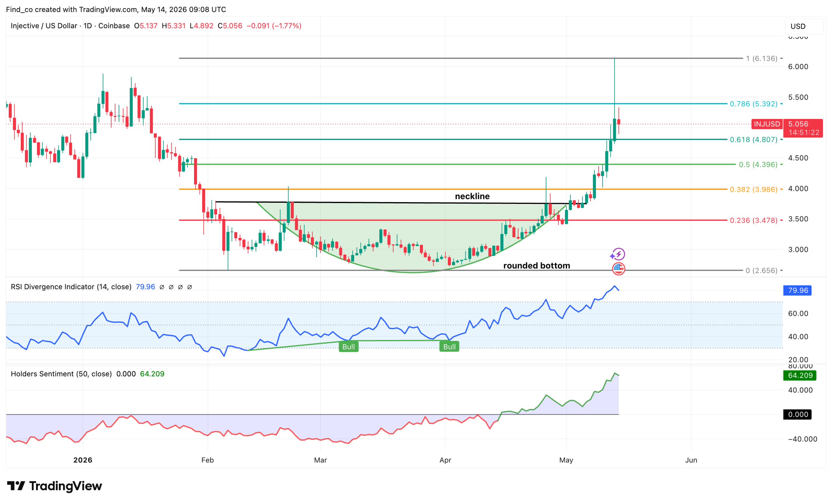Click the Fibonacci 1 (6.136) label
832x504 pixels.
[x=761, y=58]
